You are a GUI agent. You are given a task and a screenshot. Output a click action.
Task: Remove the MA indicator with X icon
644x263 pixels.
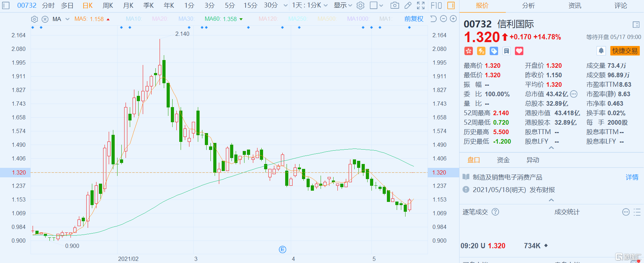point(45,19)
